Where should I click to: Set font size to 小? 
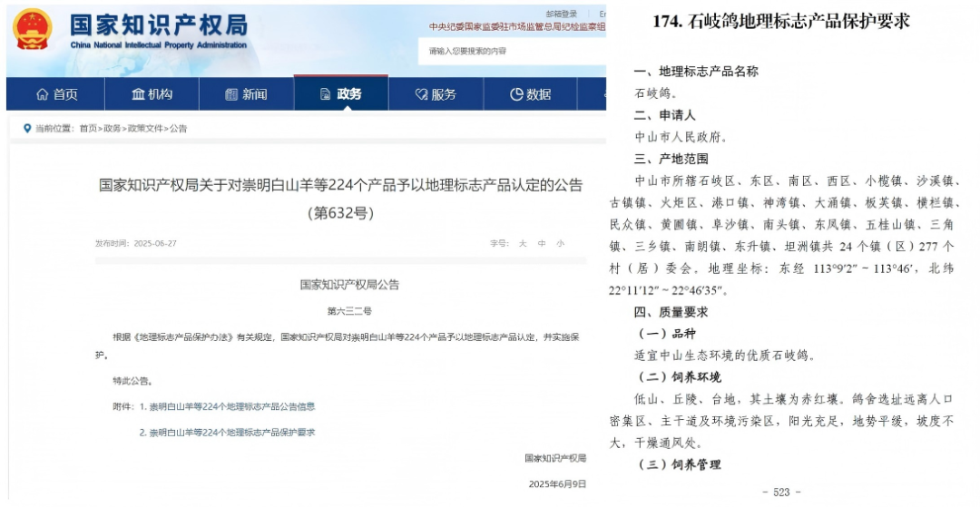coord(560,243)
